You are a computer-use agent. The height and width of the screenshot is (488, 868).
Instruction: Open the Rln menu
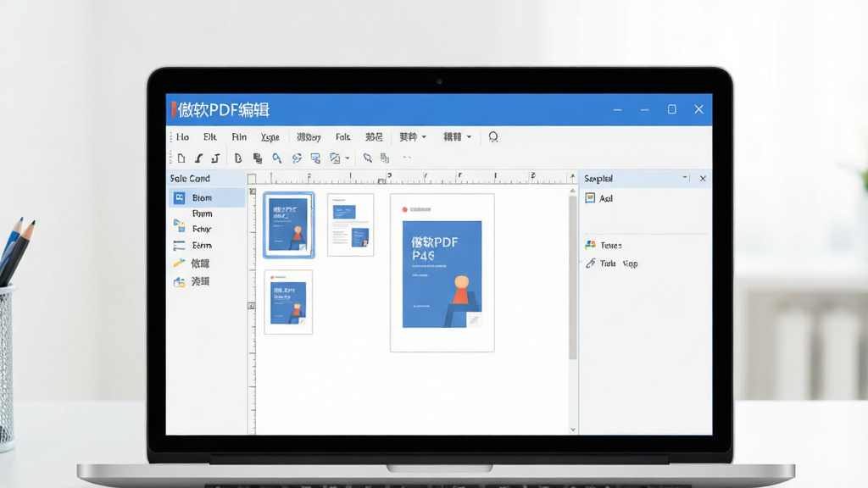pyautogui.click(x=239, y=136)
